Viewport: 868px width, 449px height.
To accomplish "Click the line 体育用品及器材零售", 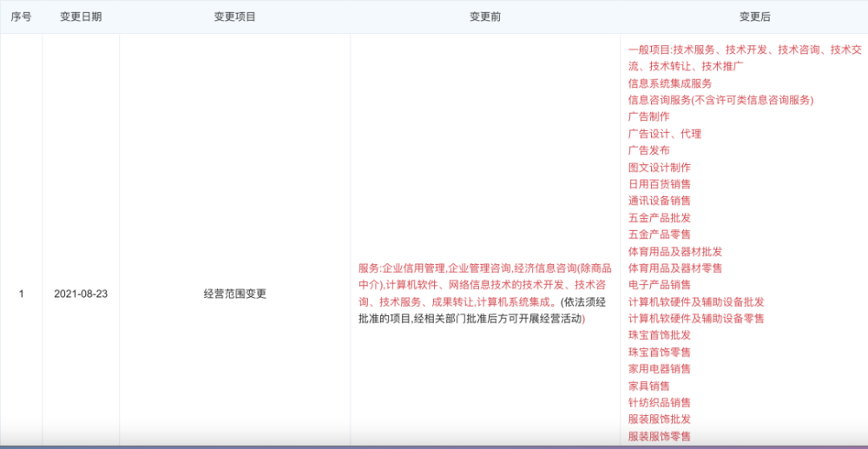I will (x=675, y=268).
